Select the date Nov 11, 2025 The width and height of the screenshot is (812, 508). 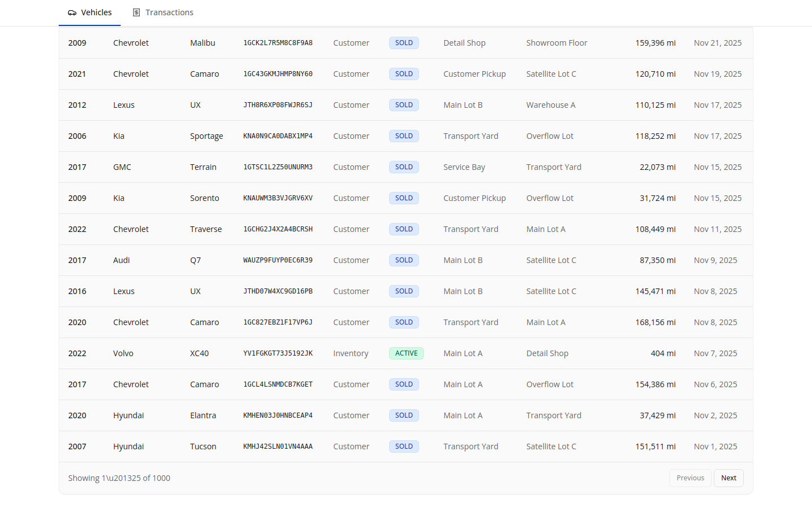point(718,229)
